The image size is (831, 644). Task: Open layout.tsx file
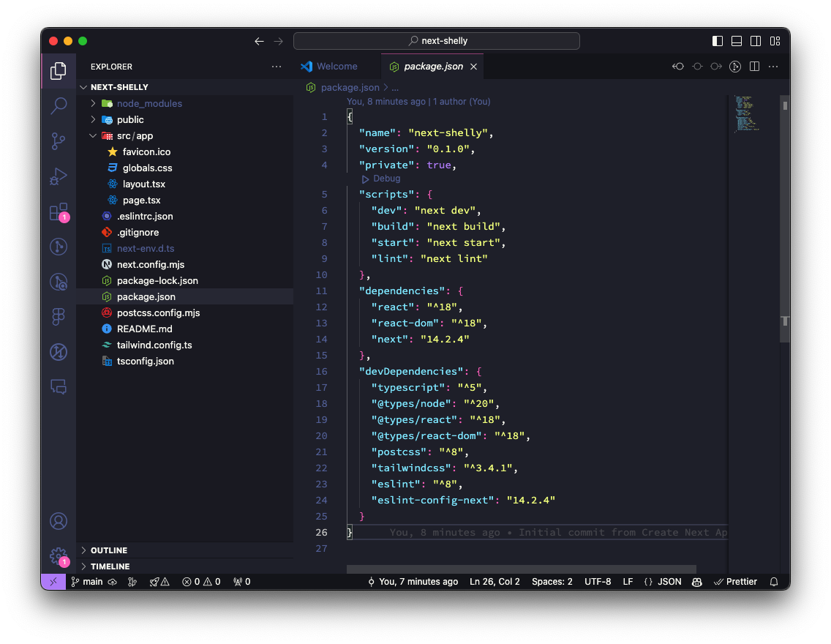coord(184,184)
